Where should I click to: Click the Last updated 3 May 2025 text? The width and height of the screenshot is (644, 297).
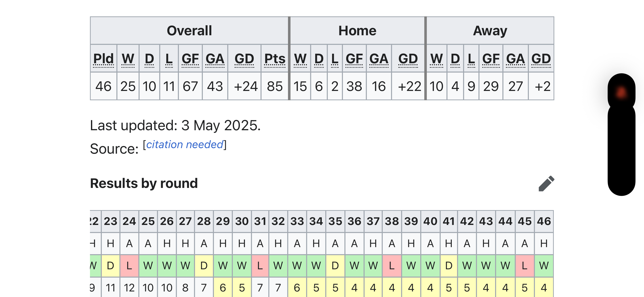(175, 125)
